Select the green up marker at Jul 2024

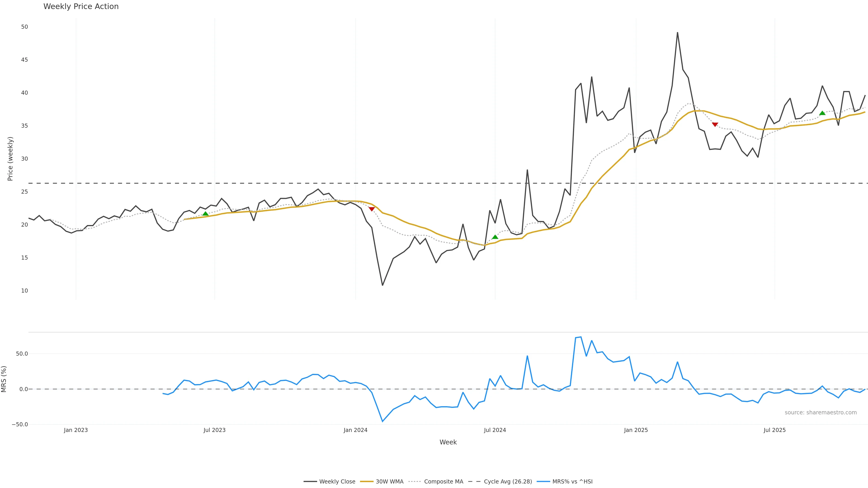495,237
